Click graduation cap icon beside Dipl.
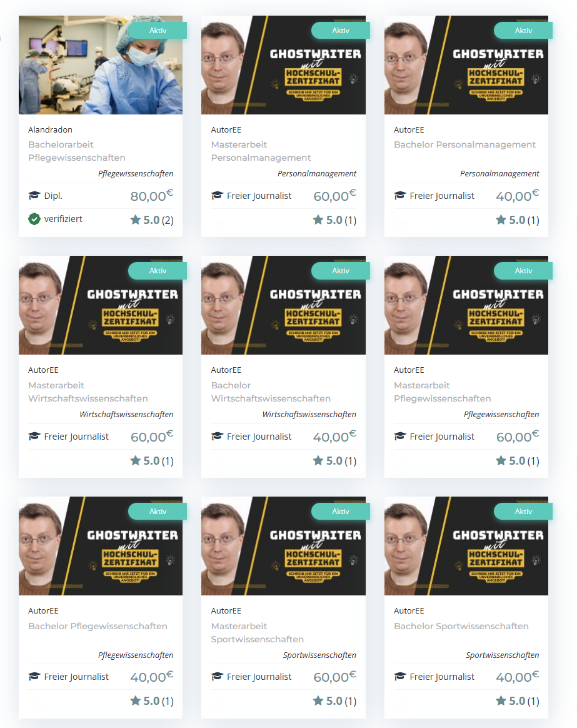The height and width of the screenshot is (728, 577). tap(34, 196)
